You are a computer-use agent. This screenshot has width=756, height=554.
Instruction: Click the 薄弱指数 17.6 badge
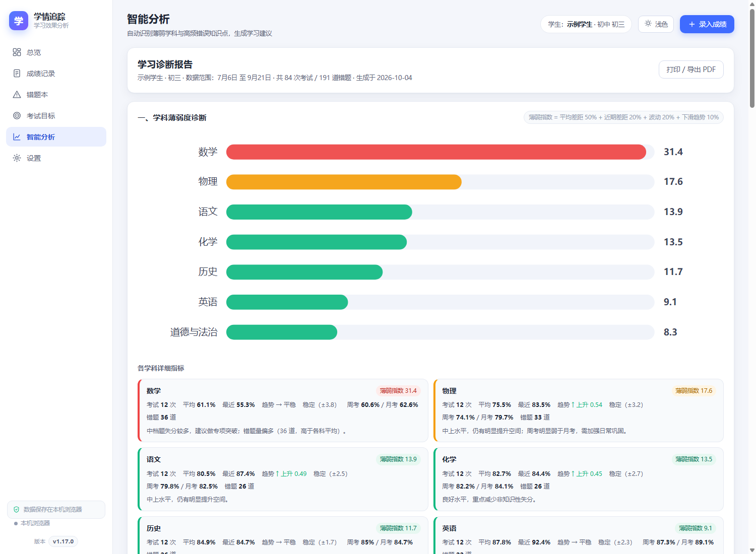click(694, 391)
